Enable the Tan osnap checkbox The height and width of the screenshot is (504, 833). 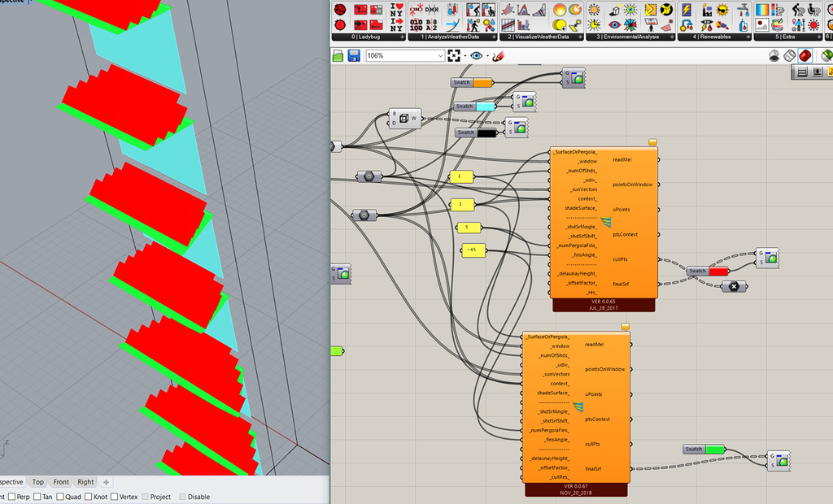pyautogui.click(x=37, y=497)
